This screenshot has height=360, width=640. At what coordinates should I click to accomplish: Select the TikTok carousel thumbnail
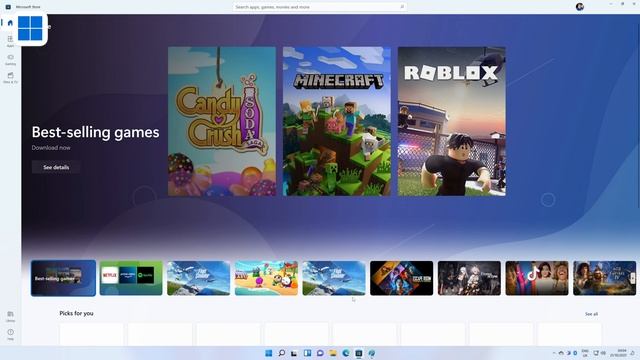tap(537, 278)
